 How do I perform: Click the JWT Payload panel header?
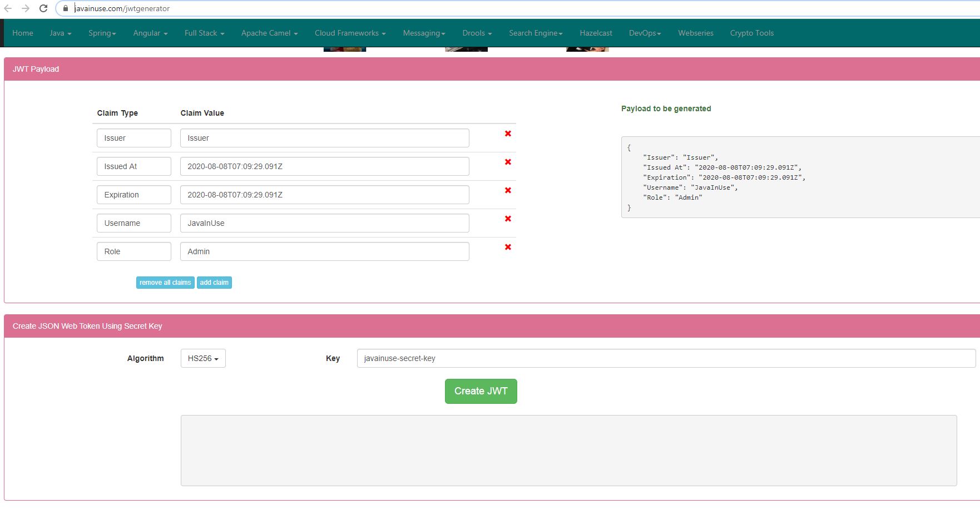coord(492,69)
